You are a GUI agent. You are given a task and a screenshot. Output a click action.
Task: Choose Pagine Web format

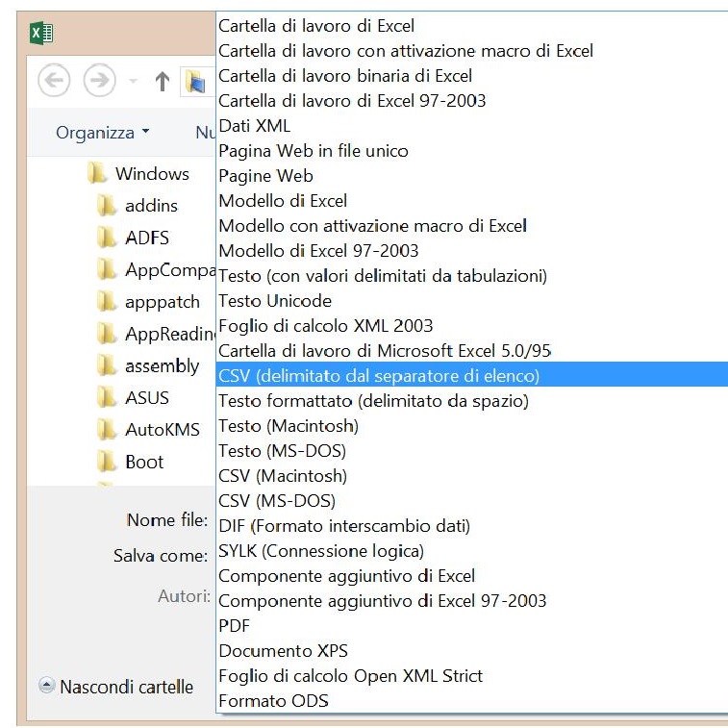[x=472, y=176]
